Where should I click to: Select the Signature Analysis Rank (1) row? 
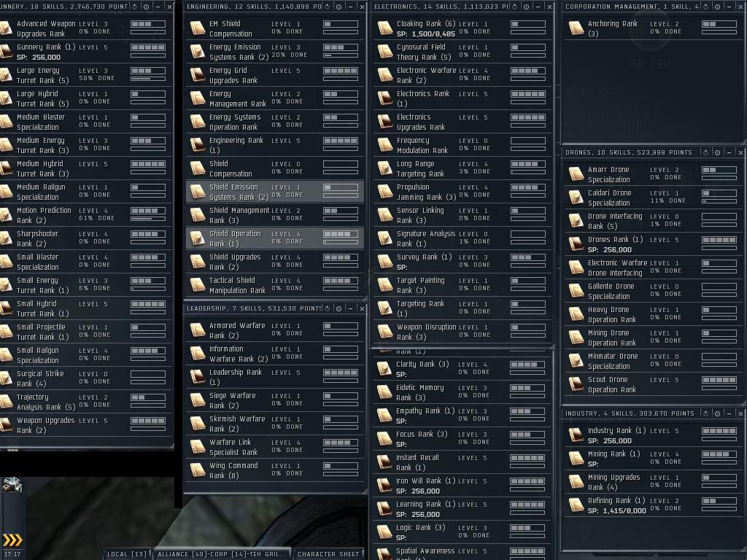(462, 238)
